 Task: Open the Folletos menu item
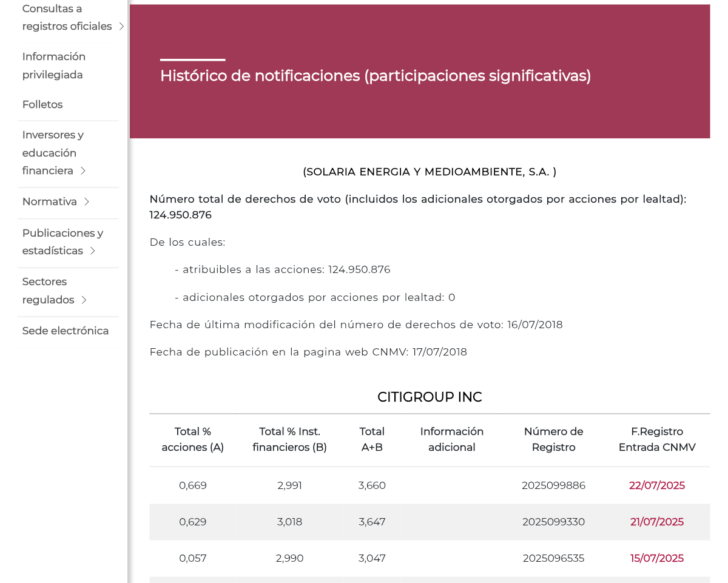[42, 104]
